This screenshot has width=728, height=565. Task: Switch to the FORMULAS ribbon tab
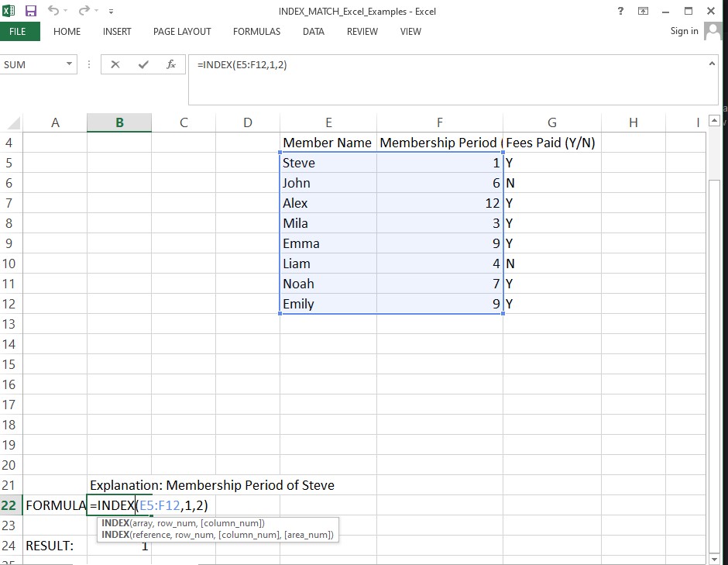(256, 32)
